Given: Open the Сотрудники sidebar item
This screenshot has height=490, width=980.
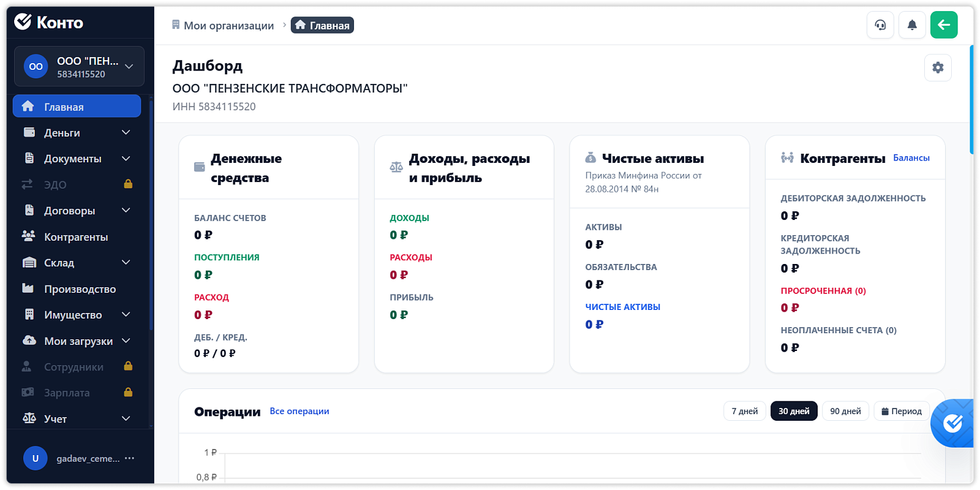Looking at the screenshot, I should [x=77, y=366].
